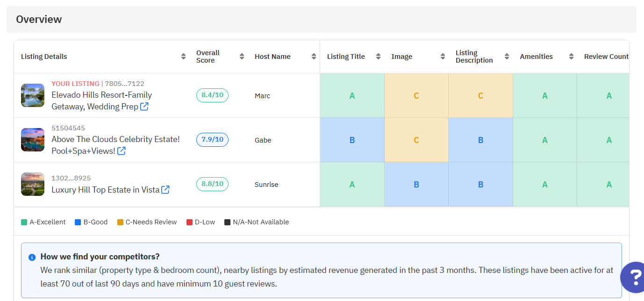644x301 pixels.
Task: Sort table by Listing Title arrows
Action: (378, 57)
